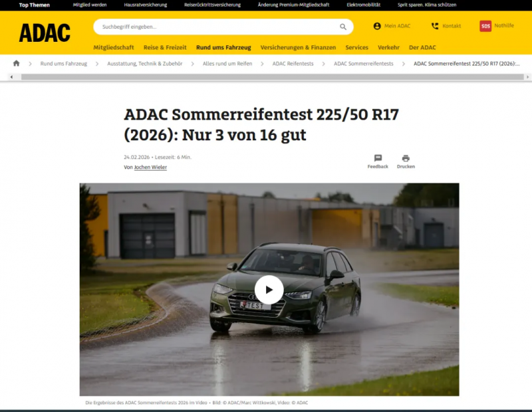The width and height of the screenshot is (532, 412).
Task: Click the red SOS Nothilfe icon
Action: tap(485, 26)
